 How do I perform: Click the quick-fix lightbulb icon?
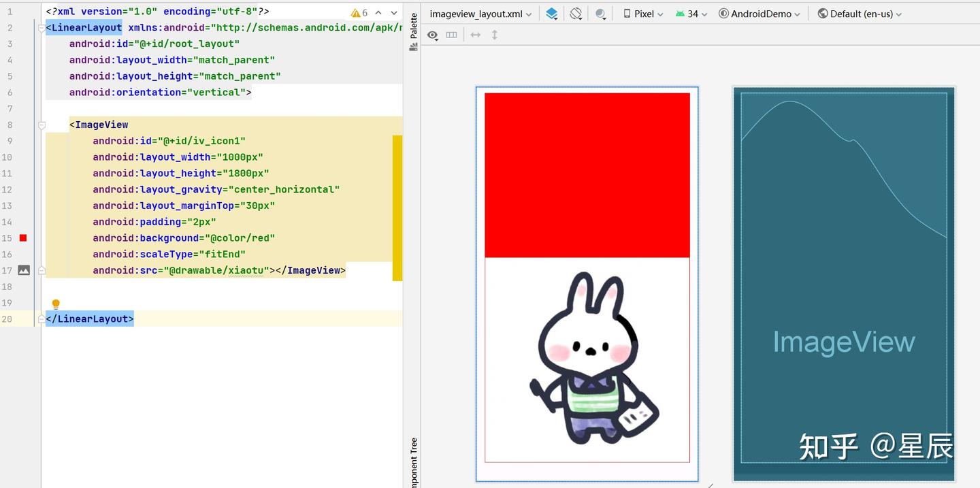point(56,303)
